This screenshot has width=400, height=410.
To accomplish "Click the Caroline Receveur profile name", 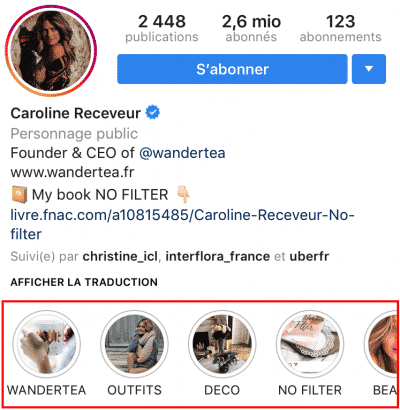I will 76,113.
